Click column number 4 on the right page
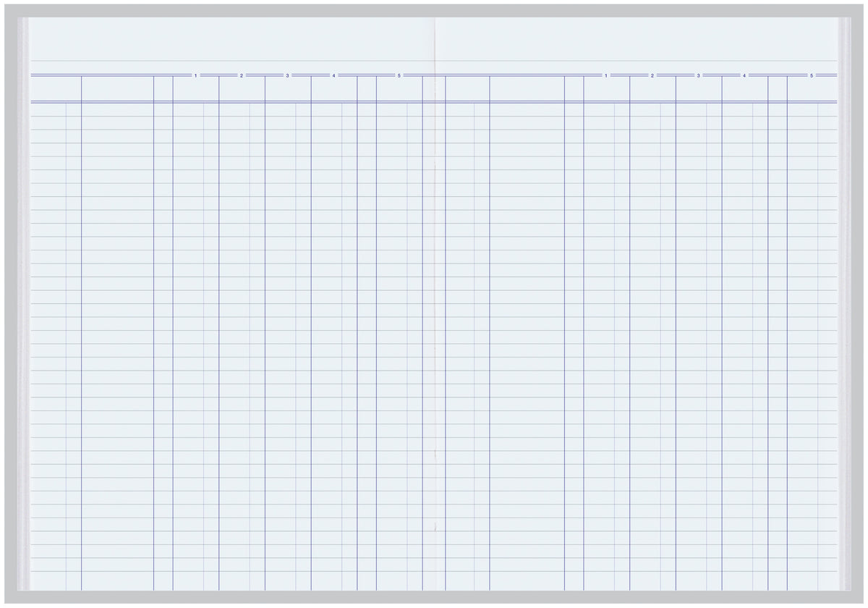 click(x=744, y=75)
